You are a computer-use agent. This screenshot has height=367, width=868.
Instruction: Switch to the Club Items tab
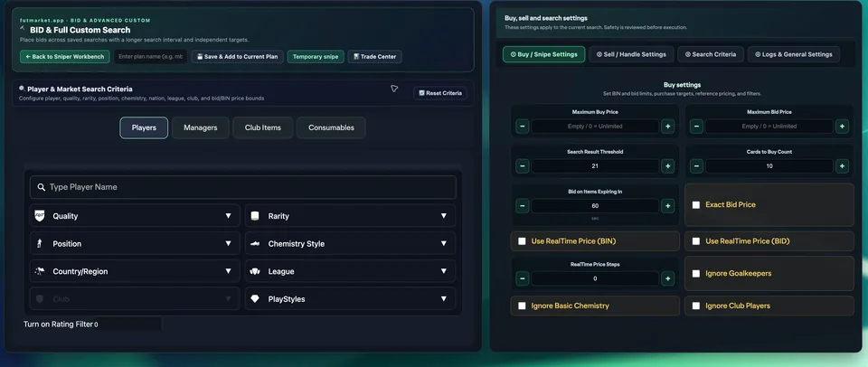pos(263,127)
